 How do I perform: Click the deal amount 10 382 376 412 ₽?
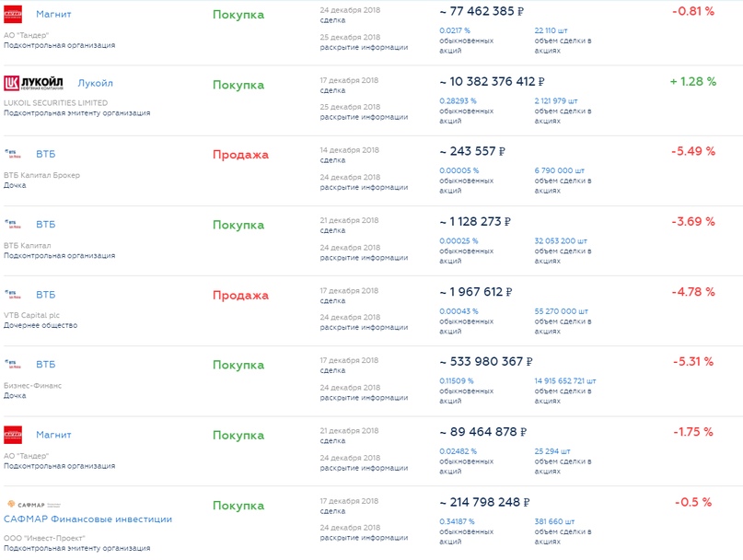coord(493,81)
